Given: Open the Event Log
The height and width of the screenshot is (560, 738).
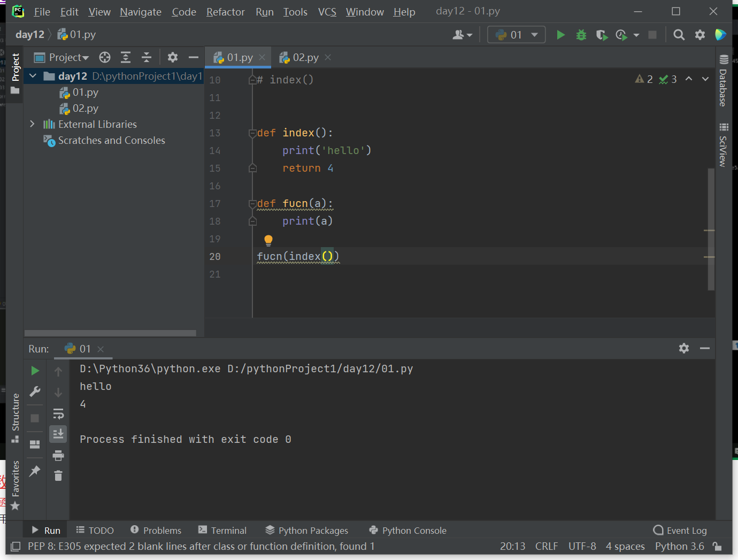Looking at the screenshot, I should 680,530.
